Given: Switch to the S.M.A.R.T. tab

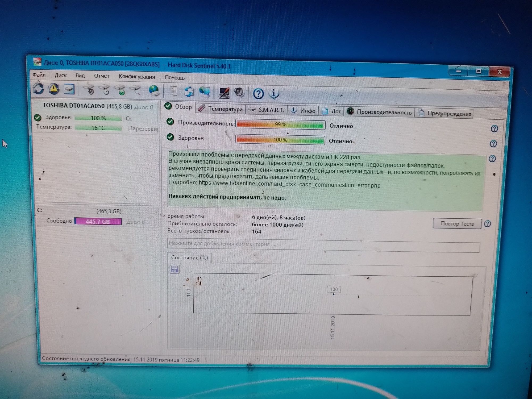Looking at the screenshot, I should pos(267,110).
